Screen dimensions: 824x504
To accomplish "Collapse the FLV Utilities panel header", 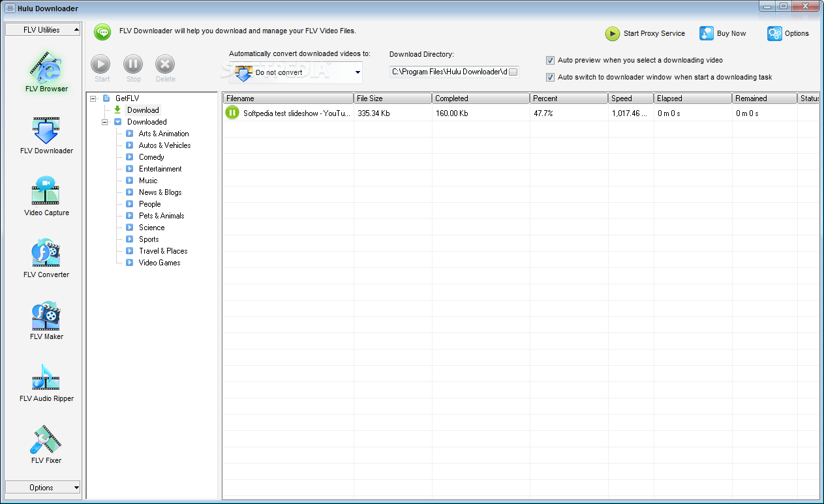I will (x=42, y=29).
